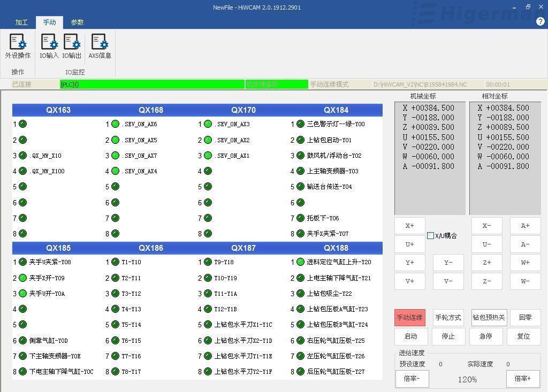Toggle the 侧靠气缸-Y0D indicator
The image size is (548, 392).
22,340
